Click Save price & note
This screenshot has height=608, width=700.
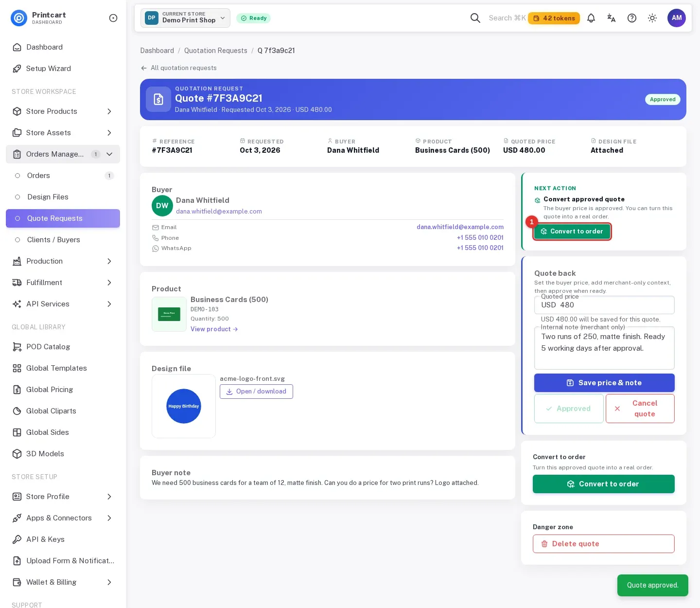[604, 383]
